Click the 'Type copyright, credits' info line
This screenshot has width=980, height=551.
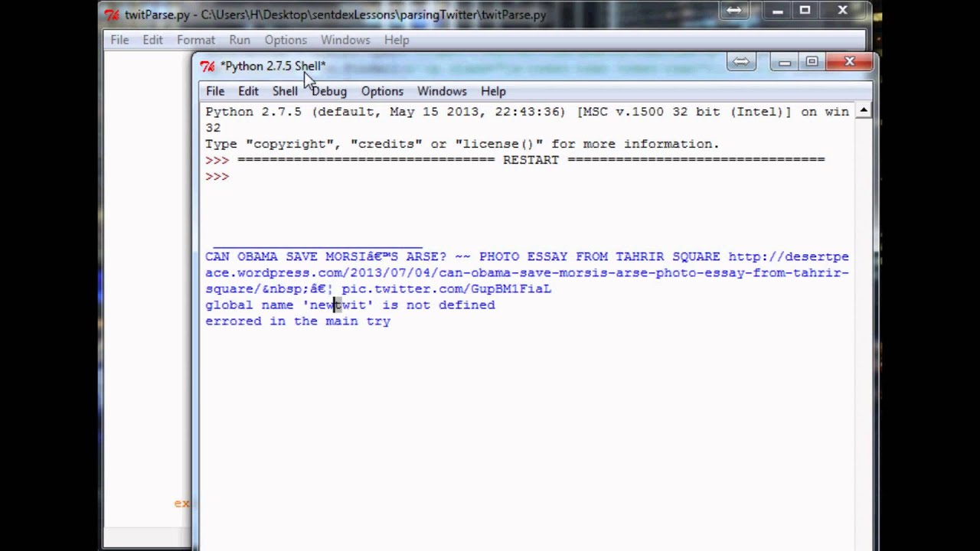[x=462, y=144]
